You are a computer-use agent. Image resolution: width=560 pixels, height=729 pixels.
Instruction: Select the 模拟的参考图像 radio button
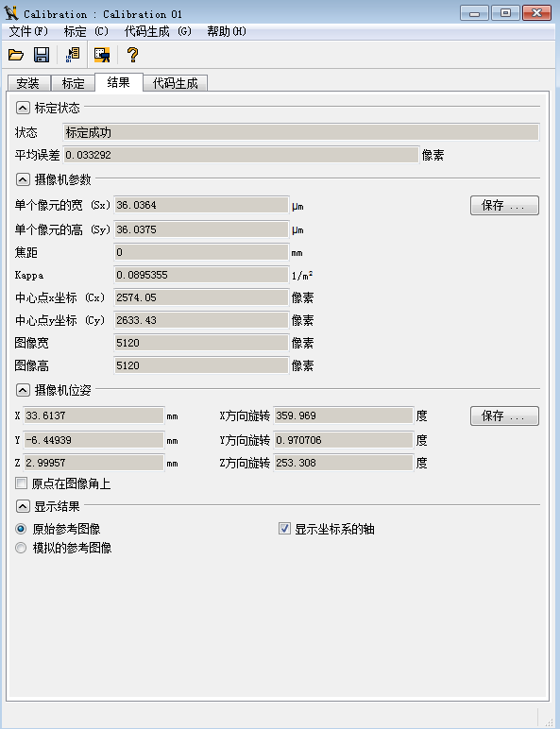click(x=21, y=548)
